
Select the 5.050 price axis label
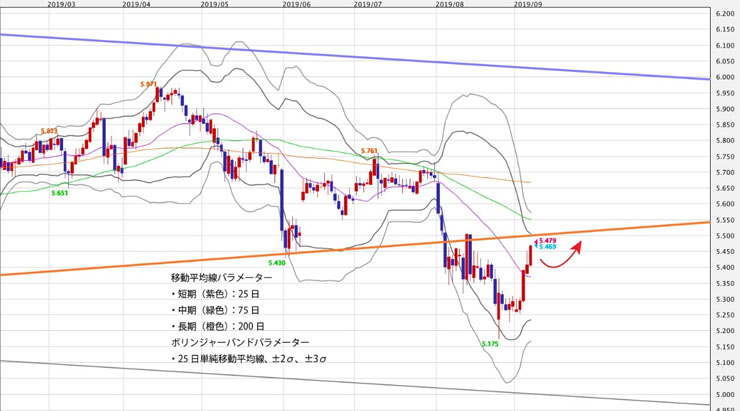click(725, 379)
